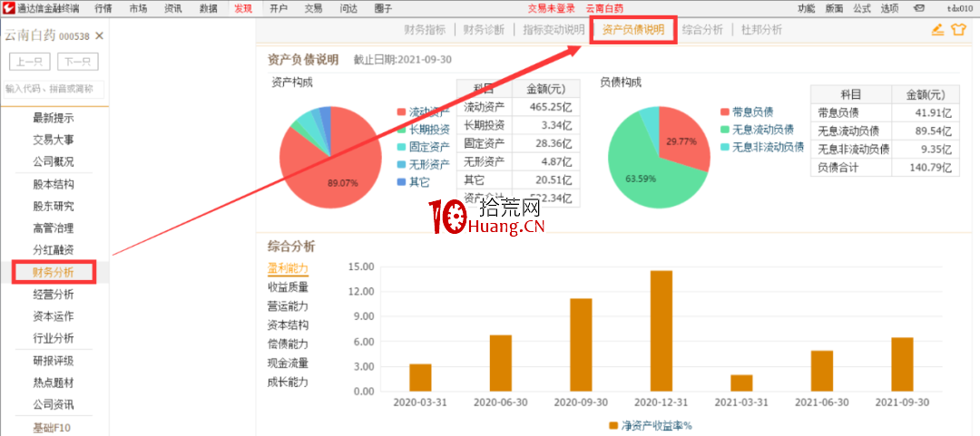Select the 收益质量 analysis category
The height and width of the screenshot is (436, 980).
coord(289,287)
